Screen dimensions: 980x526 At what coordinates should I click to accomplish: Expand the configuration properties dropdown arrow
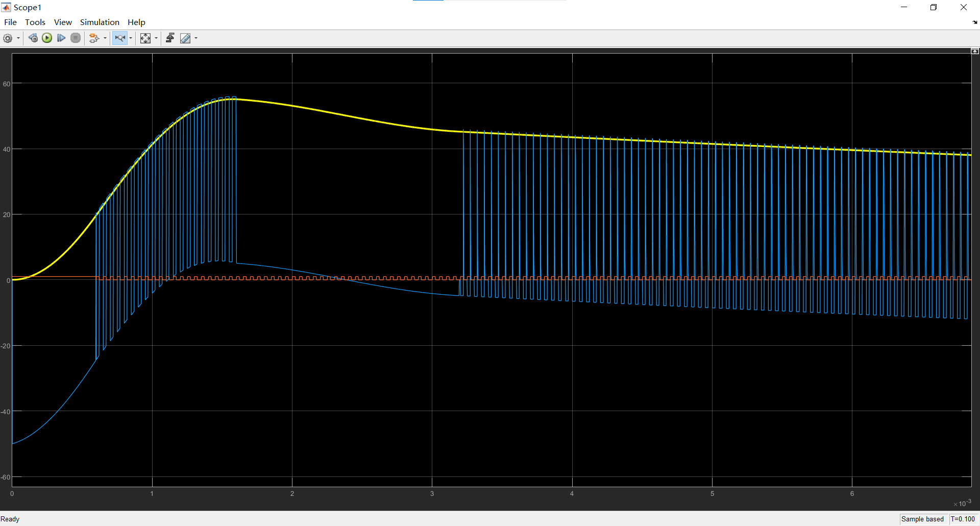(x=18, y=38)
